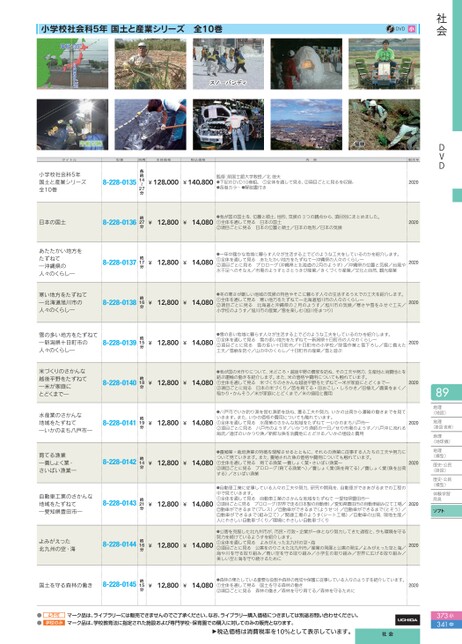This screenshot has width=462, height=644.
Task: Select product code 8-228-0136 for 日本の国土
Action: (119, 222)
